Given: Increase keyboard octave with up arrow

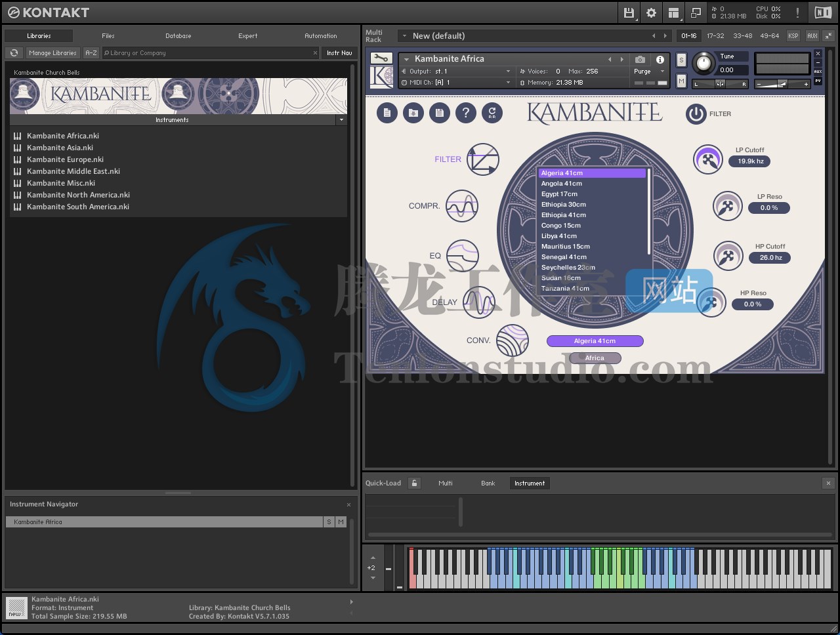Looking at the screenshot, I should [x=373, y=558].
